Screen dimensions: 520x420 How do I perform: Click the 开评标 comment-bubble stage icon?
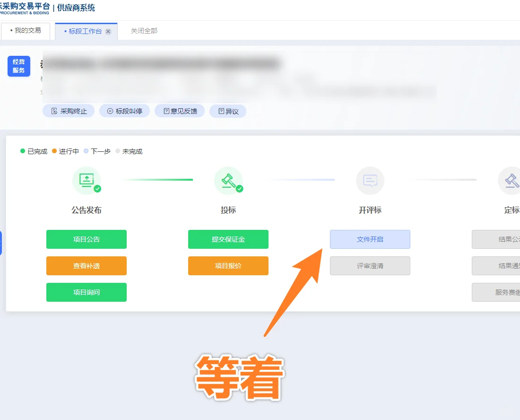pyautogui.click(x=370, y=180)
